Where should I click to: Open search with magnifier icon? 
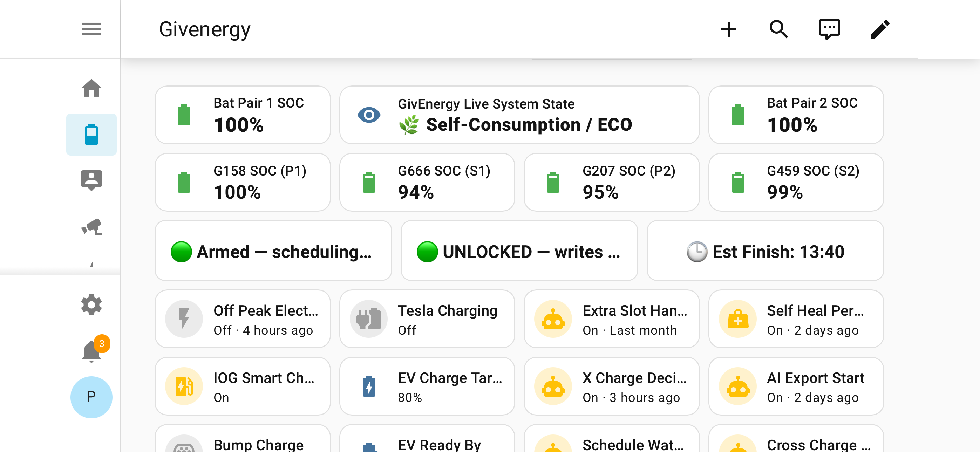coord(779,29)
